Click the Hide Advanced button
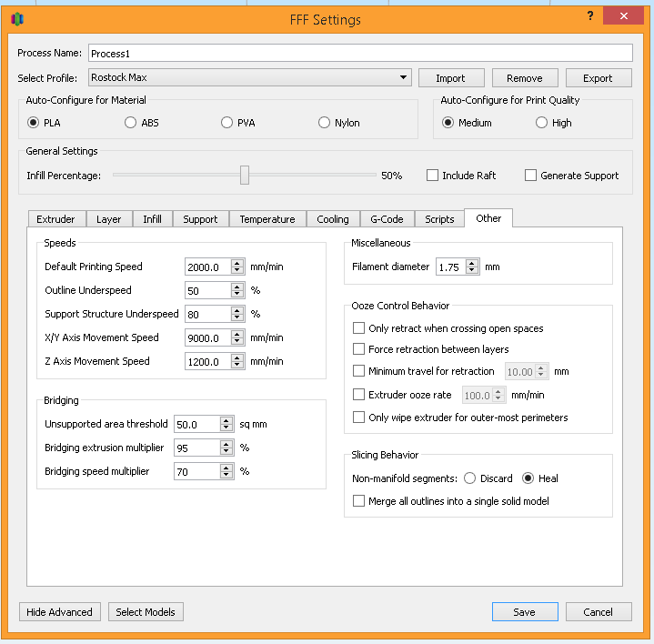654x644 pixels. pyautogui.click(x=60, y=612)
